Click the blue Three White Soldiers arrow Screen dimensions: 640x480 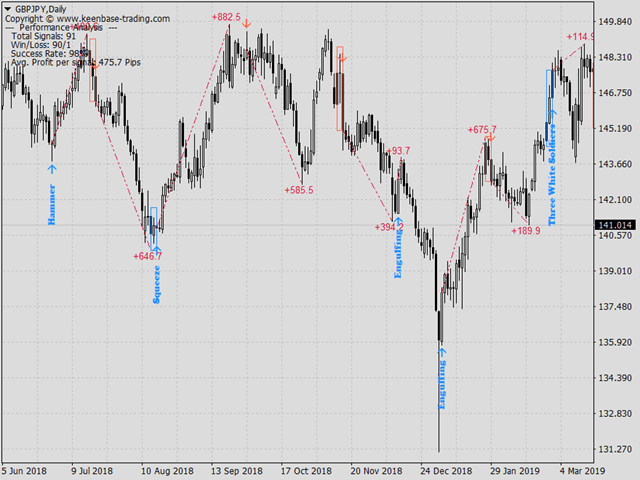tap(552, 112)
